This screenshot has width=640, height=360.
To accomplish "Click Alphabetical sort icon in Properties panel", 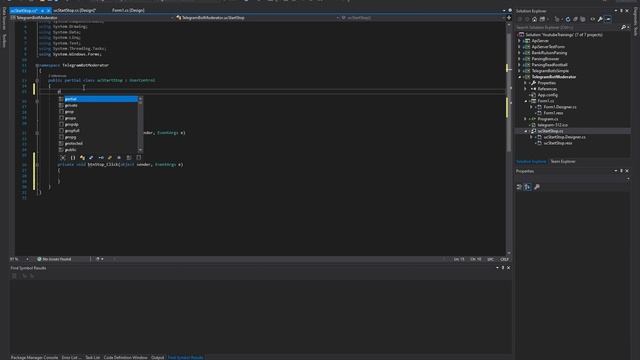I will tap(528, 187).
